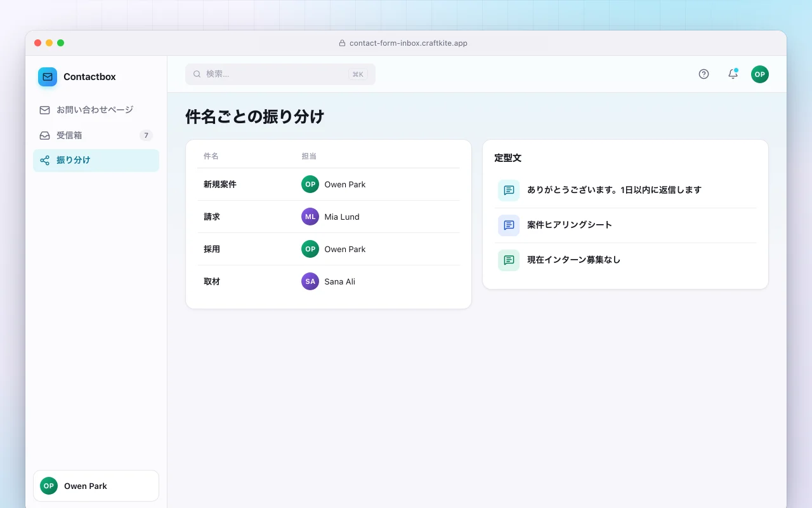
Task: Open the お問い合わせページ sidebar item
Action: pos(96,110)
